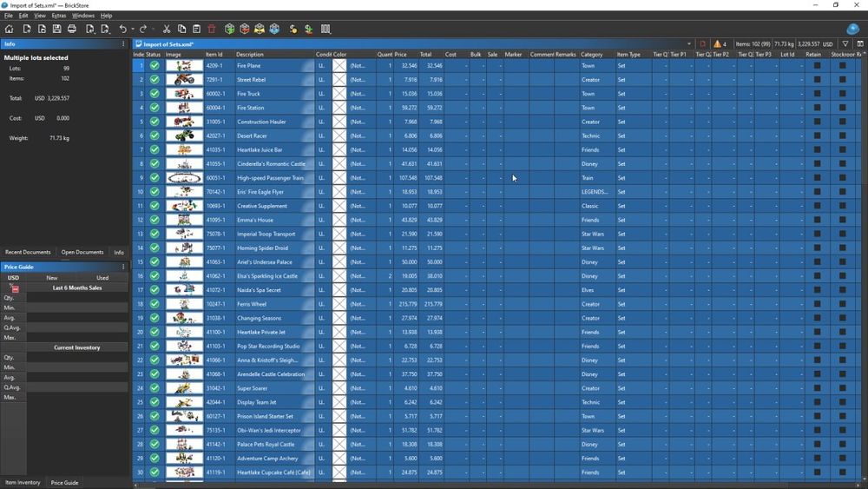This screenshot has width=868, height=489.
Task: Click the color swatch for Ferris Wheel row
Action: [339, 304]
